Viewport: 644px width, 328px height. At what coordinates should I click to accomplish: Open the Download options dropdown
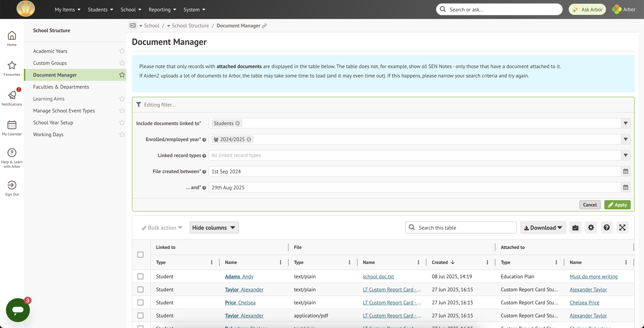pyautogui.click(x=543, y=228)
